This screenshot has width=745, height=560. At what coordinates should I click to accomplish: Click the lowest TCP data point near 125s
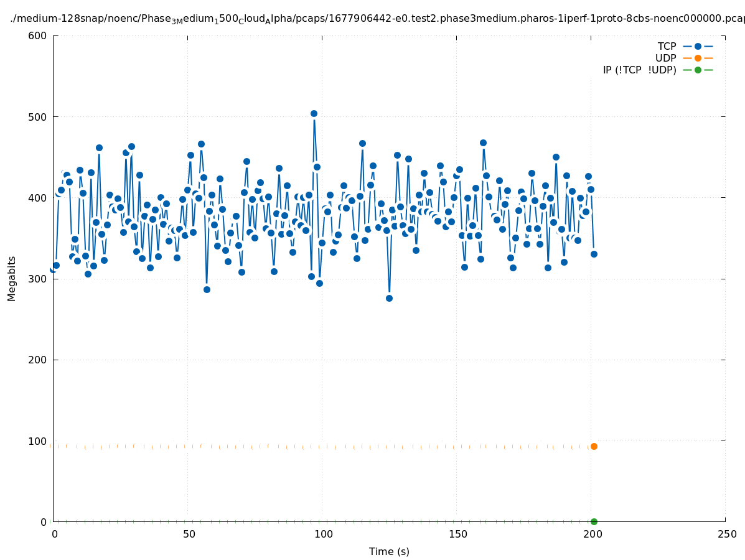(x=389, y=298)
